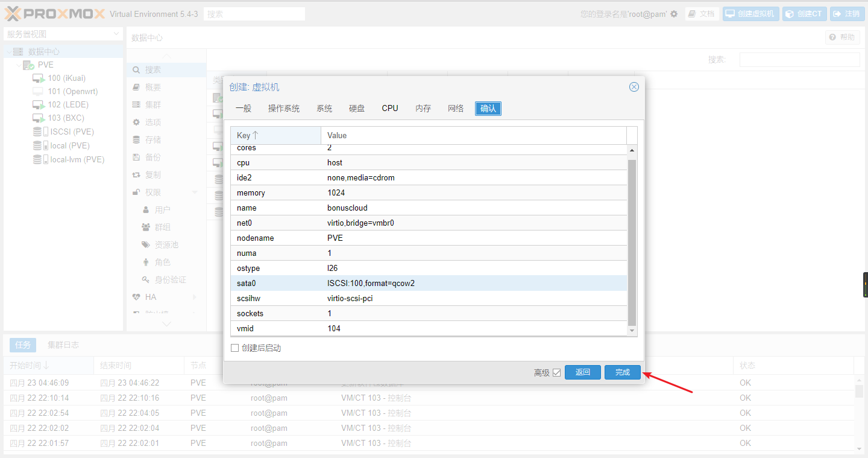Select the vmid 104 row
This screenshot has width=868, height=458.
(429, 328)
